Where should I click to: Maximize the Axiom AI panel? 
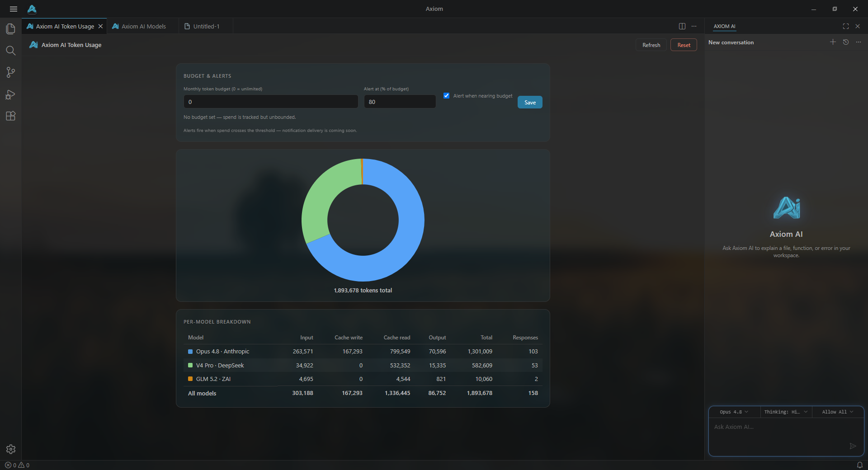[x=846, y=26]
